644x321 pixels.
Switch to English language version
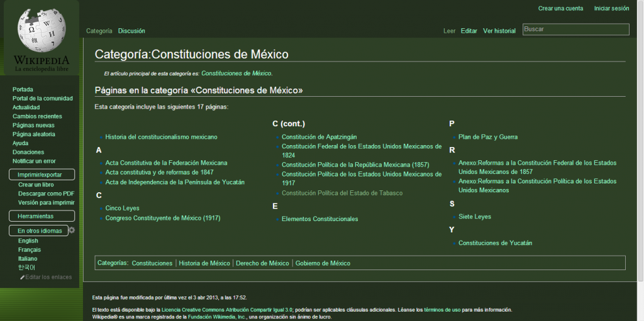click(28, 241)
